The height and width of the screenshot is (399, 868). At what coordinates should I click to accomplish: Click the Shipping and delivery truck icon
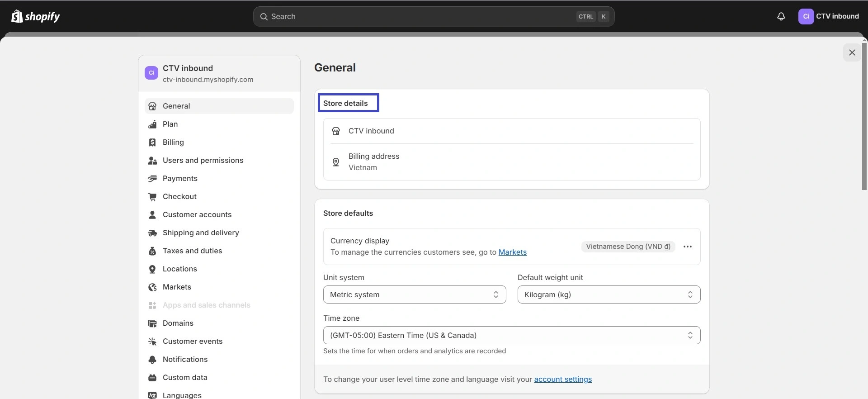[x=152, y=233]
